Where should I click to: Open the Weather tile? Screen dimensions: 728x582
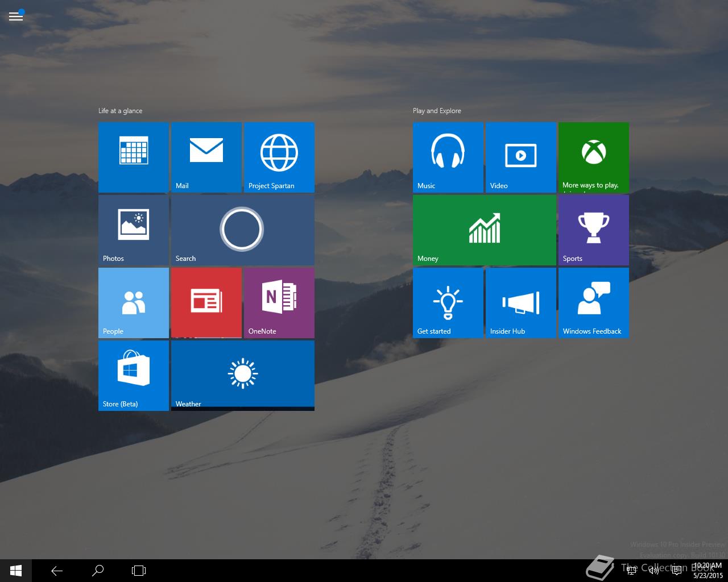(243, 376)
